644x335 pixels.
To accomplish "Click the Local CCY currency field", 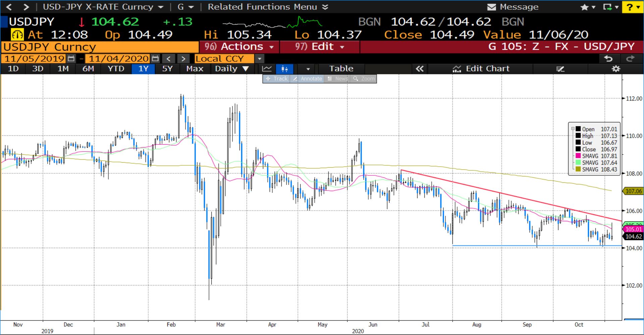I will 224,59.
